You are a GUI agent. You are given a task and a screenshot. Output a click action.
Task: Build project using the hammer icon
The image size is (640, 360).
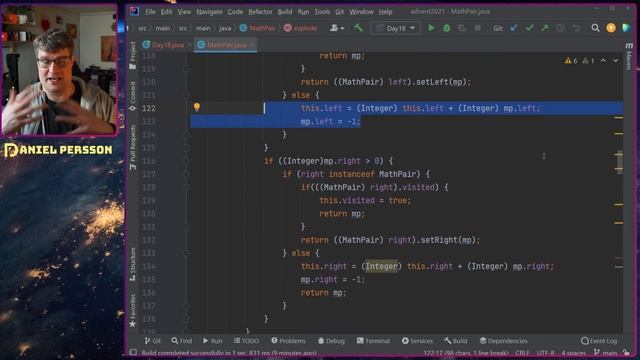click(x=358, y=28)
